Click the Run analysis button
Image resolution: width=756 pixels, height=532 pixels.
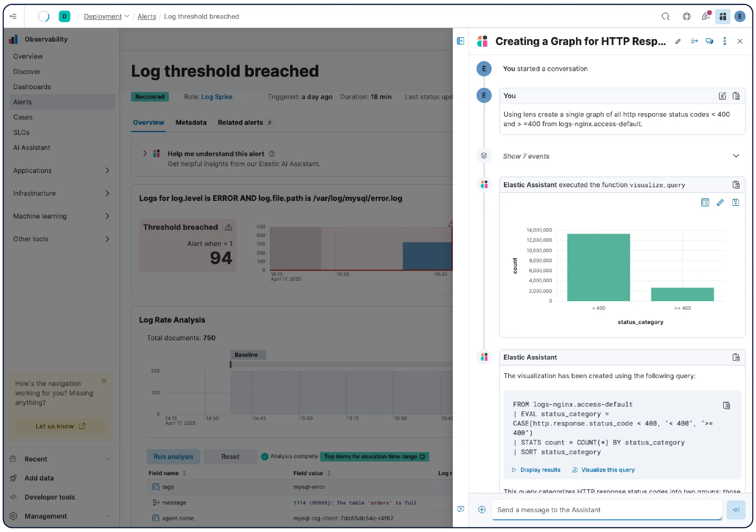pos(173,456)
